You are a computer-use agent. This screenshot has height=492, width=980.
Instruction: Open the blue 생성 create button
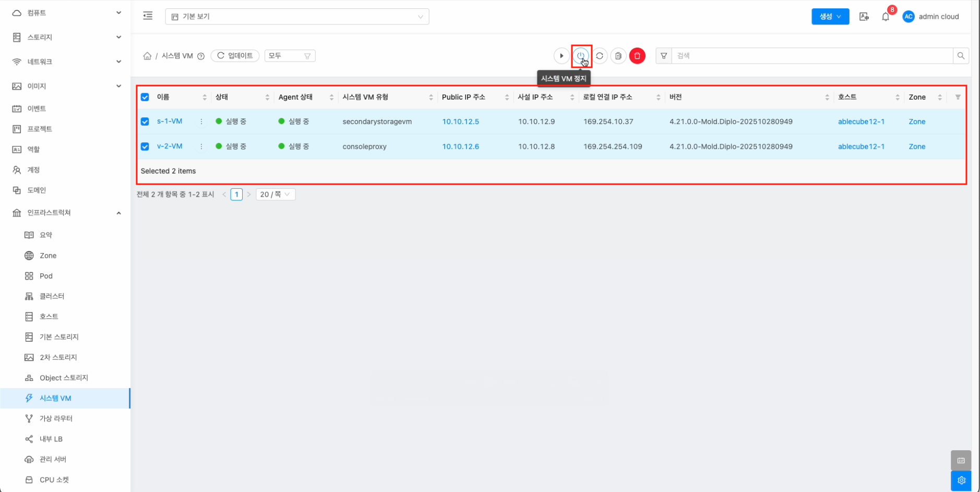[830, 17]
